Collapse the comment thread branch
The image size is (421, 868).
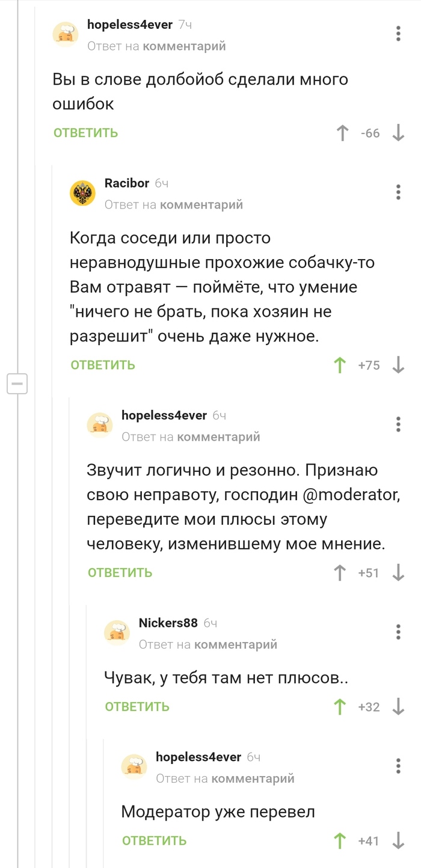point(18,384)
